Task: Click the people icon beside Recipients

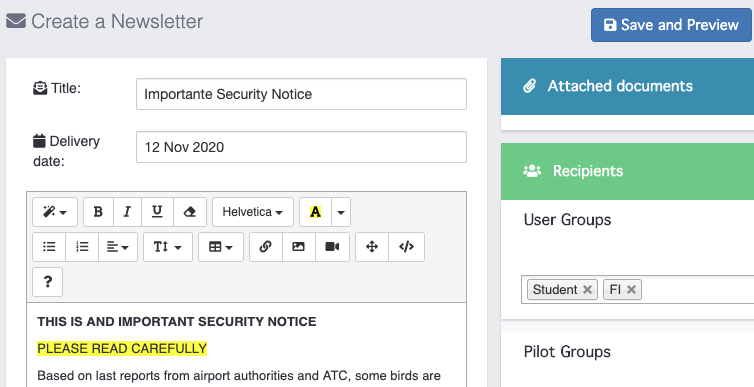Action: (x=532, y=171)
